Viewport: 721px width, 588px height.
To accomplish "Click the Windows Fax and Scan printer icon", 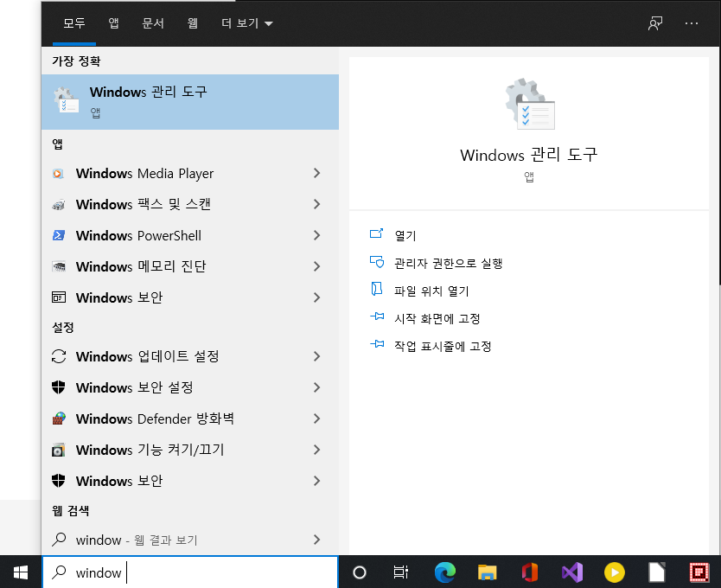I will coord(59,204).
